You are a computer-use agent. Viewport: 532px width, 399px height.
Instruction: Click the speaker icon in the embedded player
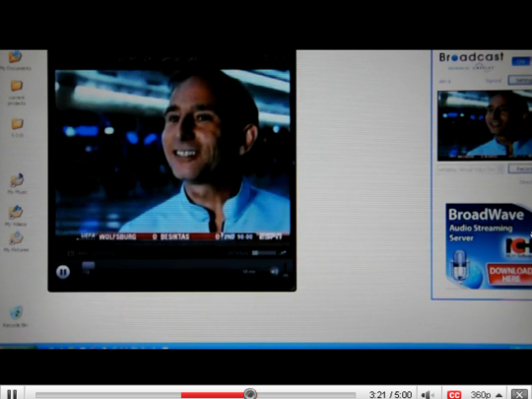click(275, 271)
